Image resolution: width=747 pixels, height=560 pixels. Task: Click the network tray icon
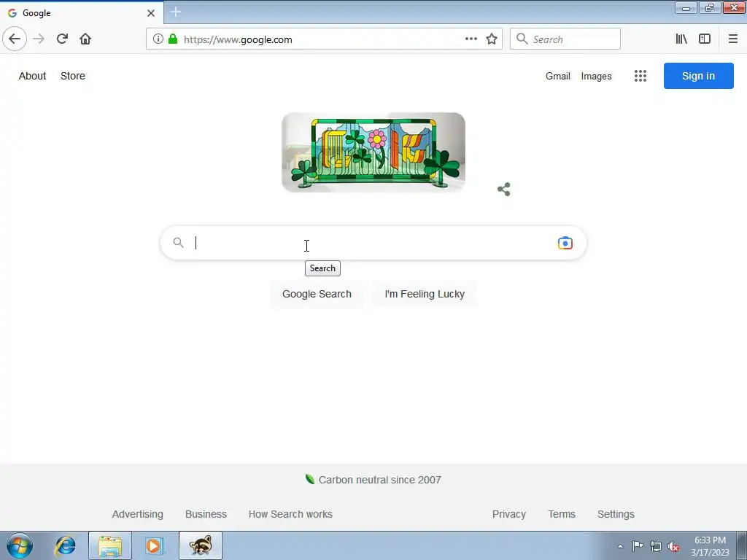pos(656,547)
